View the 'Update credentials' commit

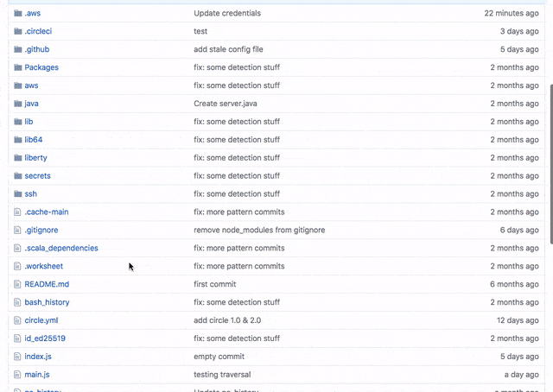(227, 14)
